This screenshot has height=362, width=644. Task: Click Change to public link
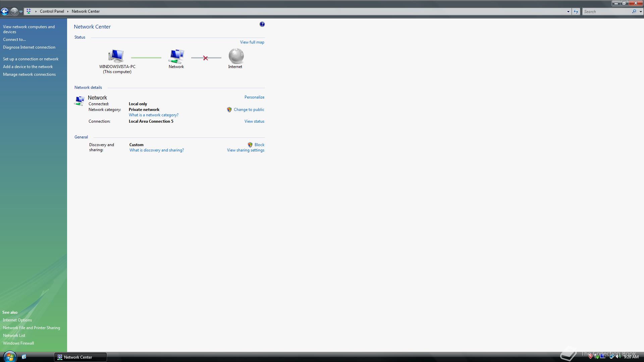point(249,110)
